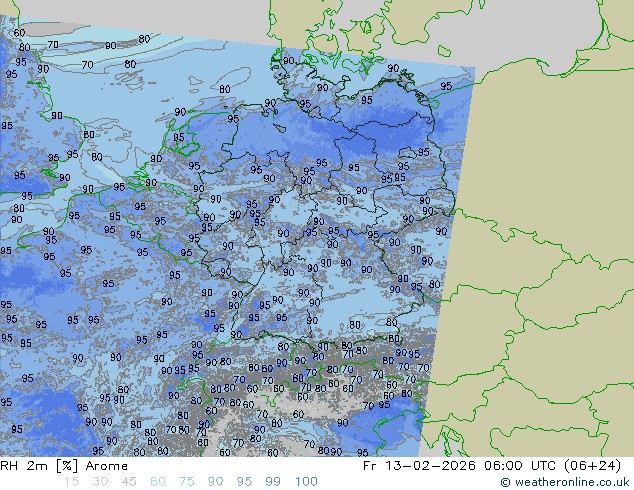634x490 pixels.
Task: Click the '06:00 UTC (06+24)' time label
Action: (x=553, y=466)
